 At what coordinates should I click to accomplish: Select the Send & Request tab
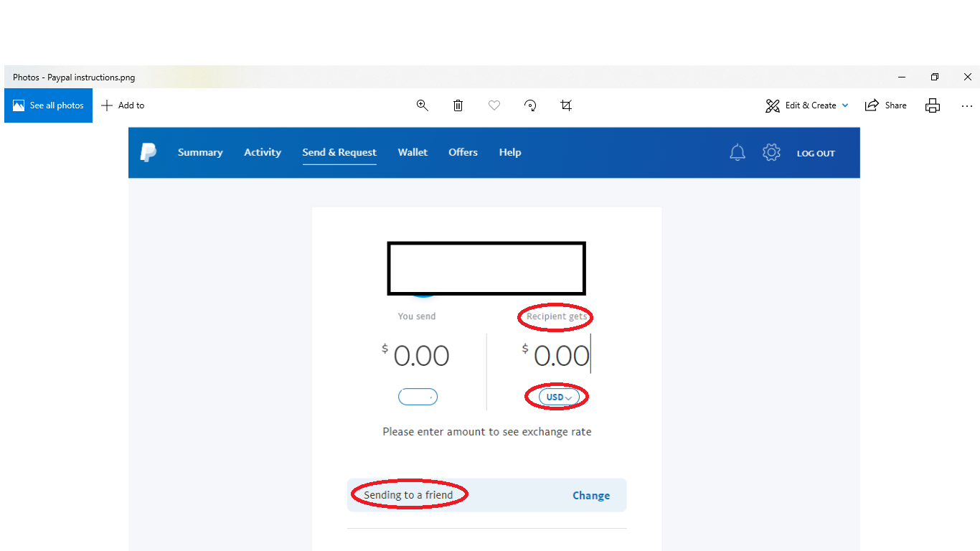339,152
